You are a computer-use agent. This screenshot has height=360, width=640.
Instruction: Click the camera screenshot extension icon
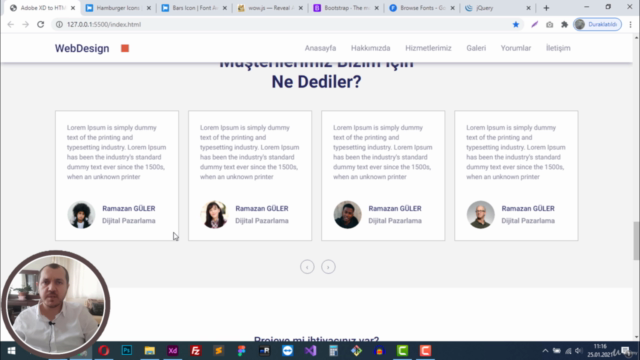549,24
